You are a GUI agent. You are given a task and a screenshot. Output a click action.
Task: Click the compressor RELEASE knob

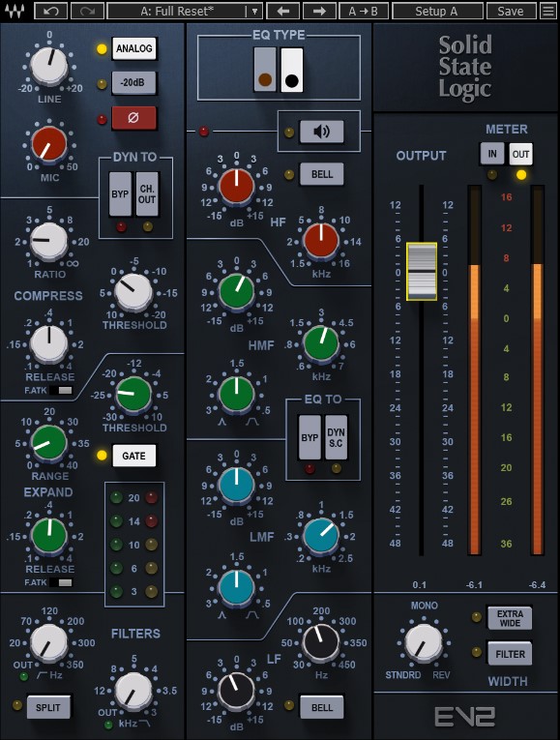click(x=48, y=343)
